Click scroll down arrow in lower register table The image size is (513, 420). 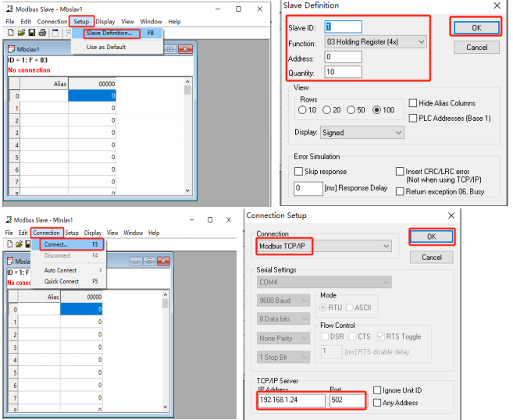pos(166,407)
